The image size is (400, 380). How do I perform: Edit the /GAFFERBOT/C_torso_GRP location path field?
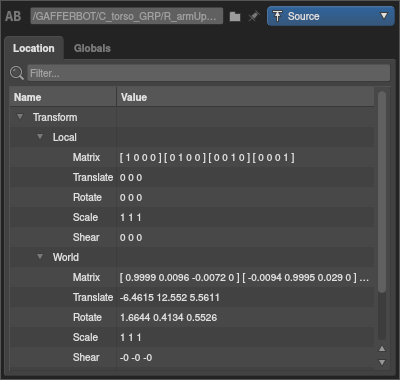127,16
